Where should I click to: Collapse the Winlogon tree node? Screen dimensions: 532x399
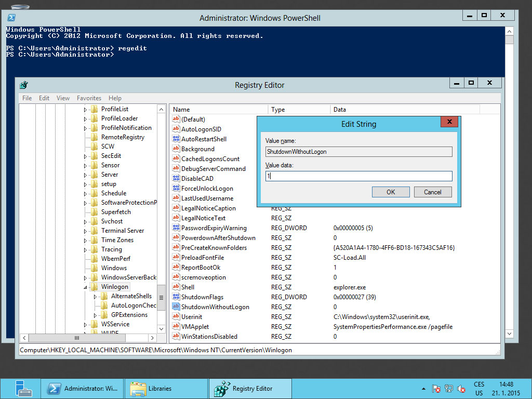pos(86,287)
